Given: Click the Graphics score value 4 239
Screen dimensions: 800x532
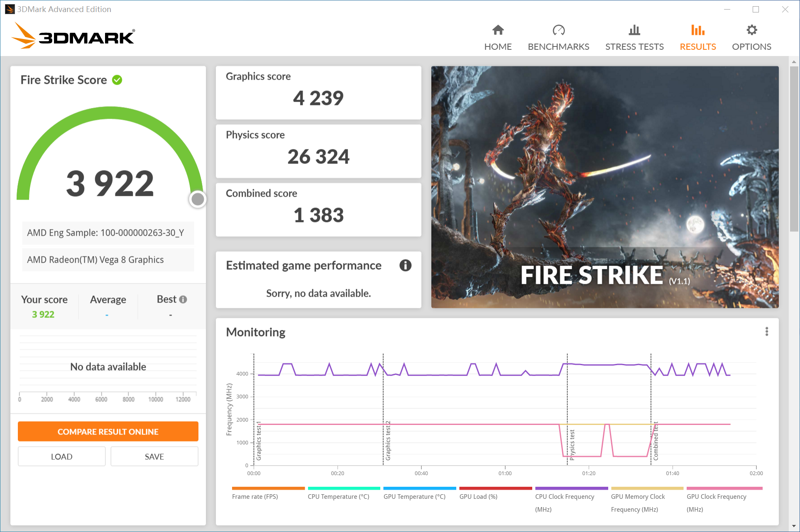Looking at the screenshot, I should pyautogui.click(x=318, y=98).
